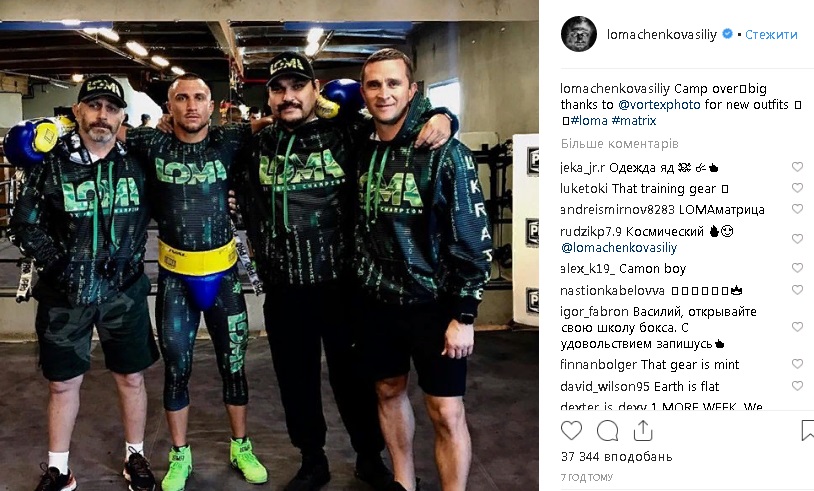Follow the account via Стежити
Viewport: 814px width, 491px height.
(x=771, y=34)
